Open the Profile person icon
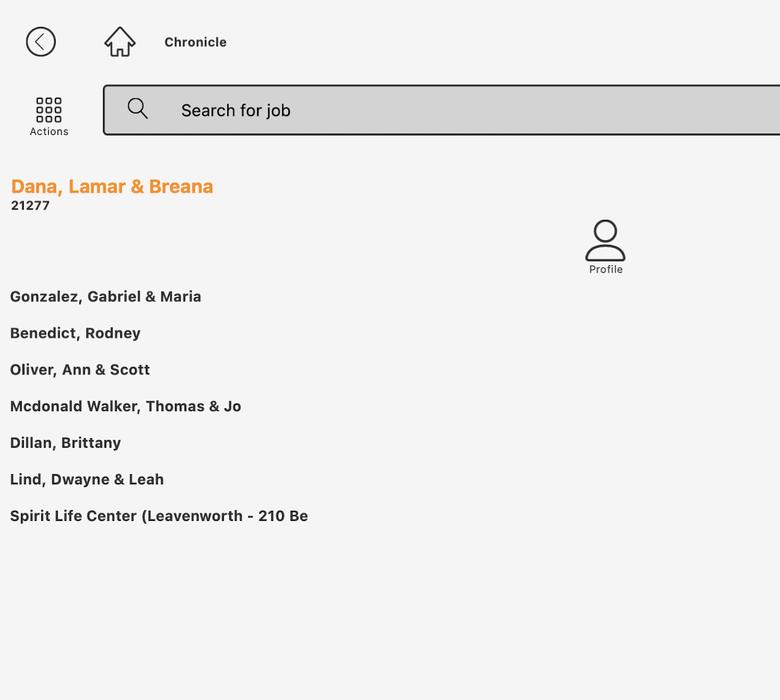This screenshot has width=780, height=700. [605, 240]
